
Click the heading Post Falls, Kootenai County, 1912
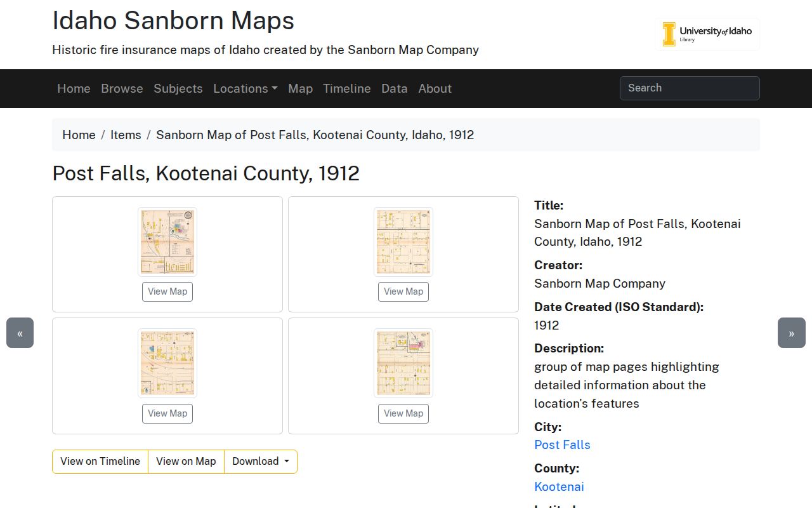pyautogui.click(x=206, y=173)
